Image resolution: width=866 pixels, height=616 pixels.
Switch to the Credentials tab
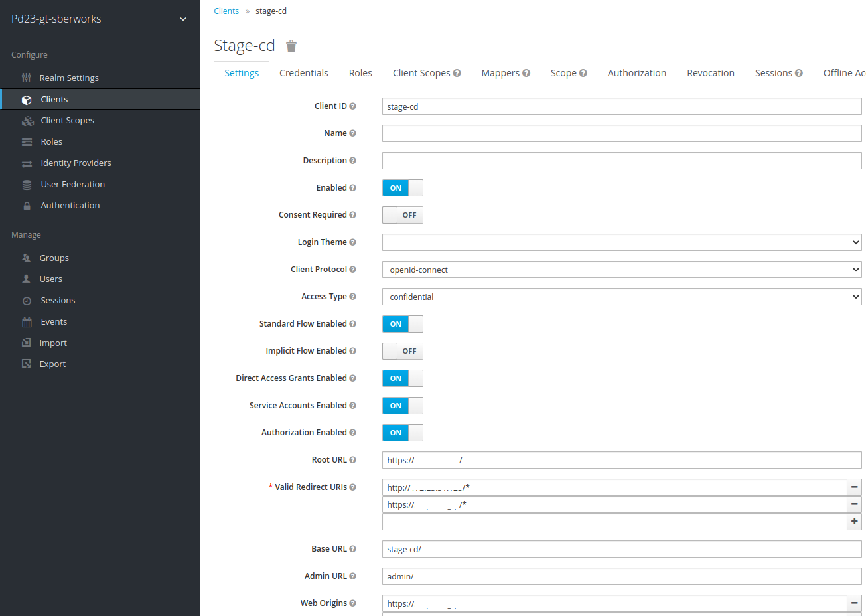click(303, 73)
